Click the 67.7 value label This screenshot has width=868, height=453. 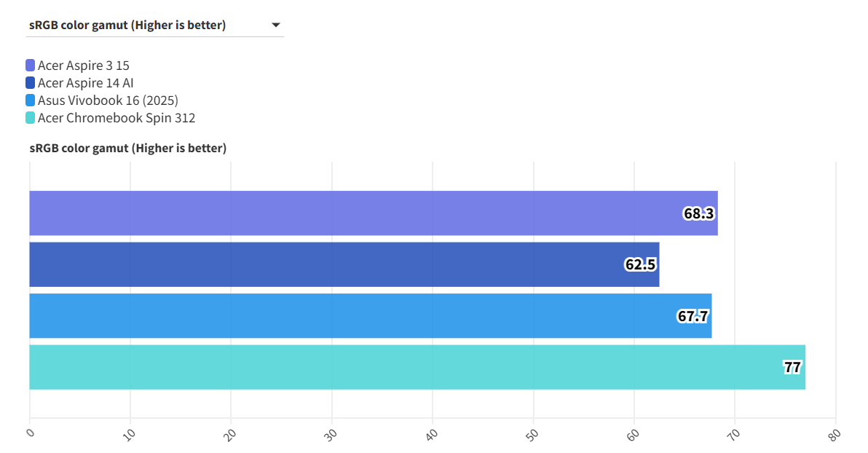tap(693, 316)
